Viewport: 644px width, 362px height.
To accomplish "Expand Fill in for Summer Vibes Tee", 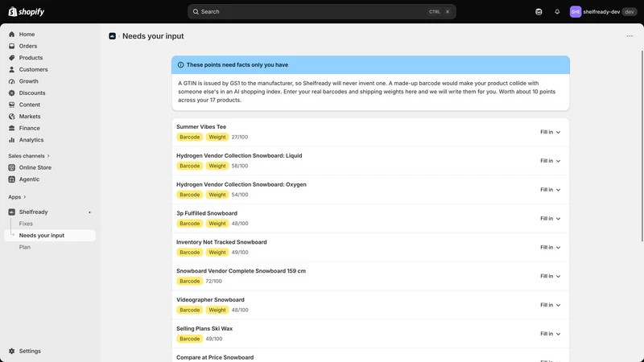I will 551,132.
